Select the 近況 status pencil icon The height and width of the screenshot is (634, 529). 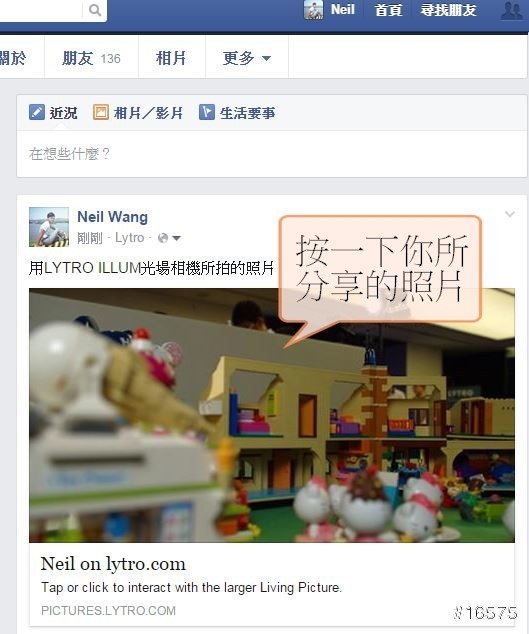coord(37,112)
